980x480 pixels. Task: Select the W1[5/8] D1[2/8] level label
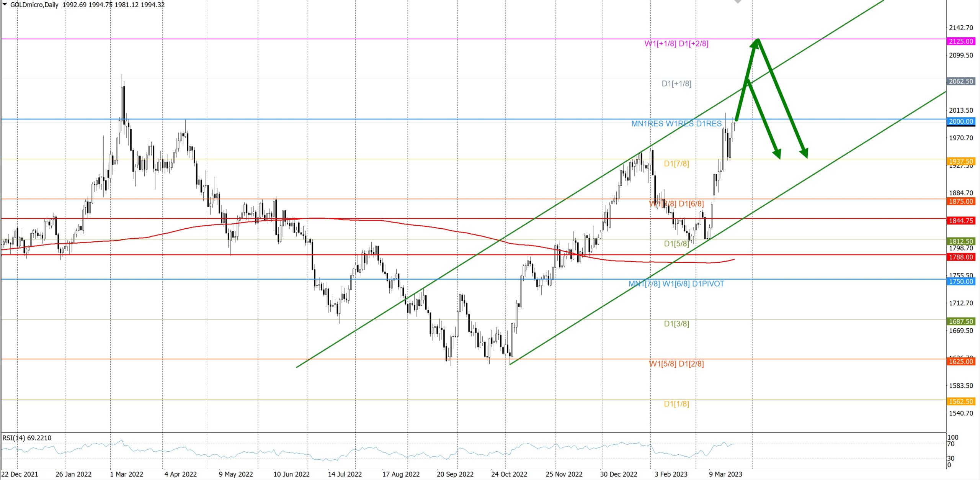coord(676,364)
